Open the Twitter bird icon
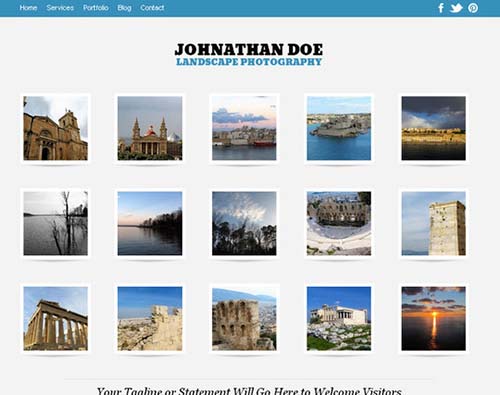 tap(456, 8)
